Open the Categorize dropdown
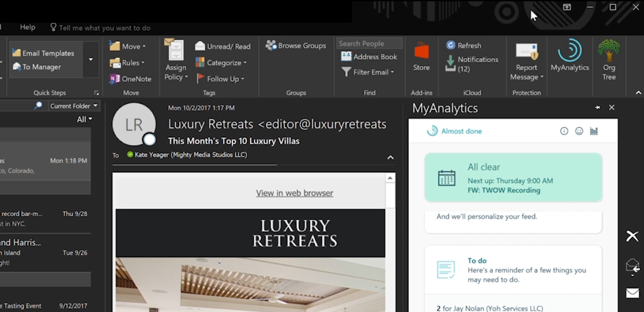 point(221,63)
